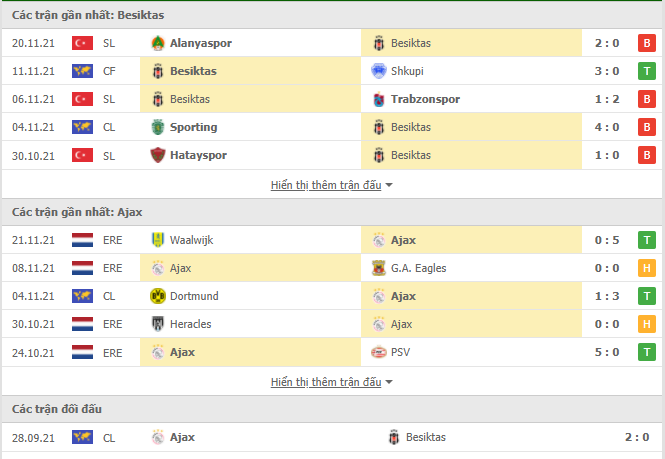This screenshot has width=665, height=459.
Task: Open the Alanyaspor team name
Action: tap(201, 43)
